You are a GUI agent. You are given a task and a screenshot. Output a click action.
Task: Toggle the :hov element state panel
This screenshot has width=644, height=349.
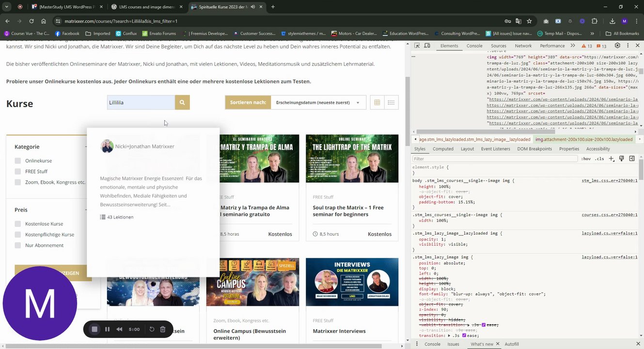pyautogui.click(x=586, y=159)
